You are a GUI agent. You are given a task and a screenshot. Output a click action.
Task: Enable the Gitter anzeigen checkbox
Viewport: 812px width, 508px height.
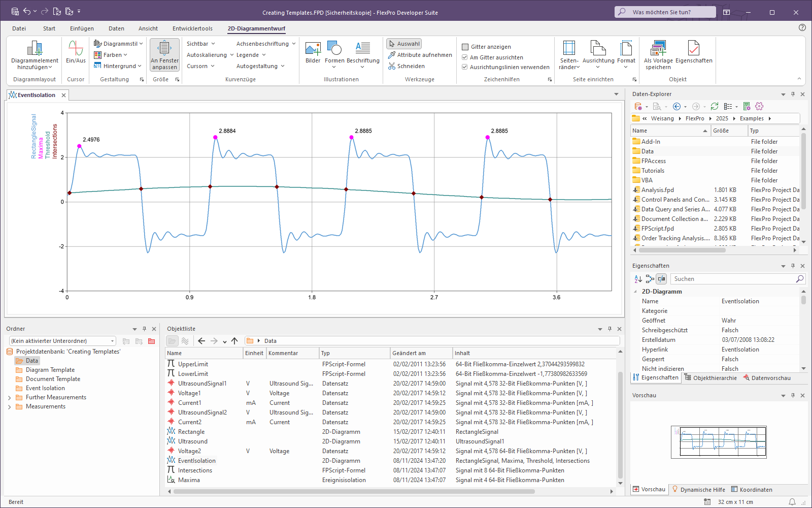(465, 47)
